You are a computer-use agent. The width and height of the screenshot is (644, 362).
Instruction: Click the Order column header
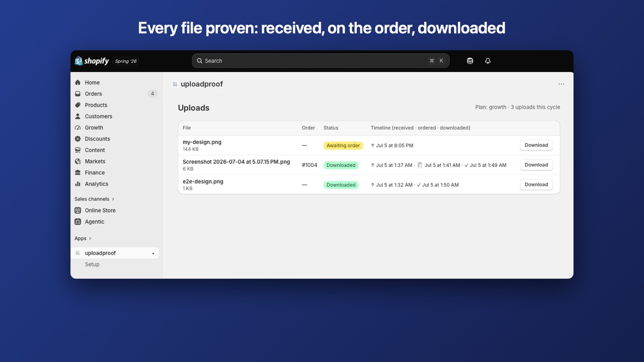point(308,128)
